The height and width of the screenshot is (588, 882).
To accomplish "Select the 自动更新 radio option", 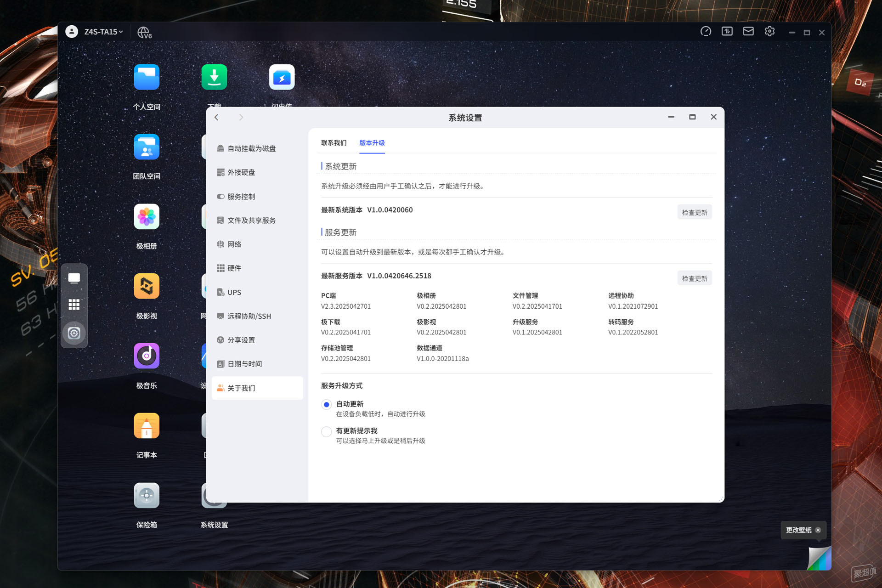I will click(x=326, y=405).
